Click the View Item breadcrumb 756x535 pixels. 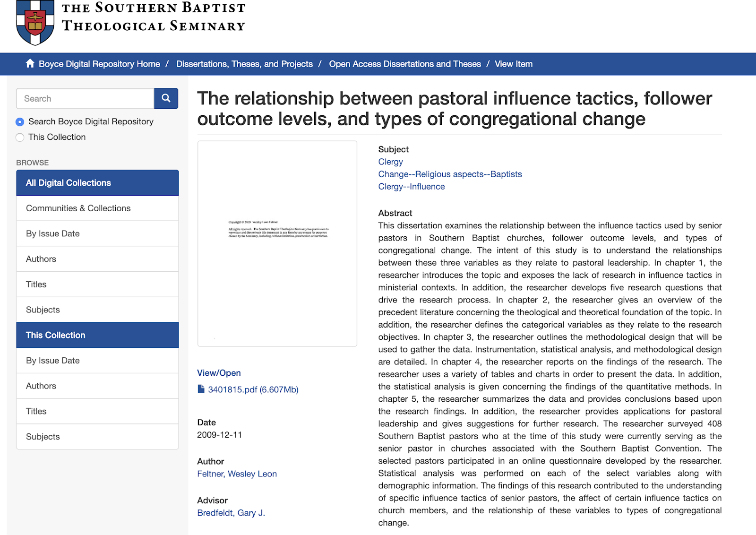point(514,64)
